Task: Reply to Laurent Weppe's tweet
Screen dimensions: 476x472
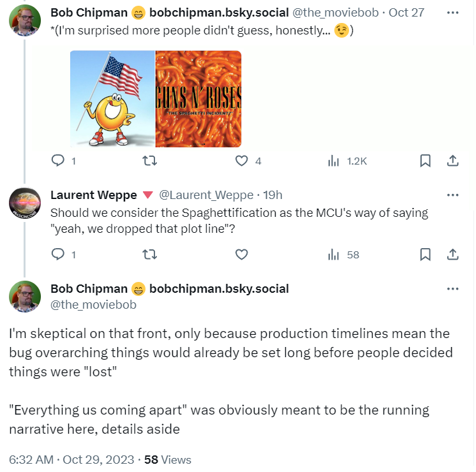Action: pyautogui.click(x=58, y=254)
